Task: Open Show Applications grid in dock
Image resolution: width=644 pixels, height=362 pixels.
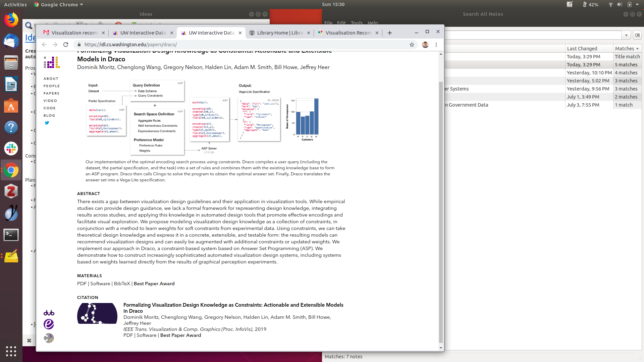Action: point(11,351)
